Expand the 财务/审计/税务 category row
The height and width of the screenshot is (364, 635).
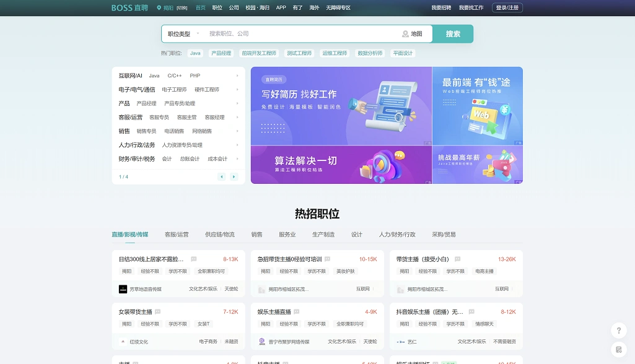coord(237,159)
